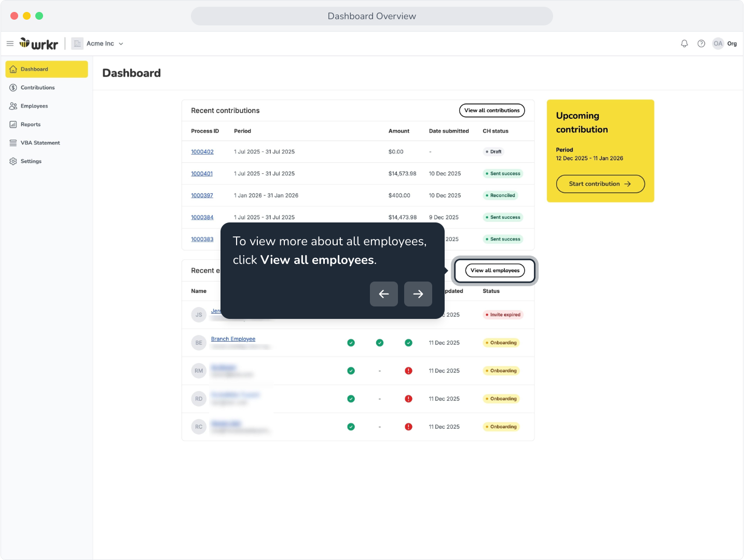Click View all employees button
The width and height of the screenshot is (744, 560).
point(495,271)
